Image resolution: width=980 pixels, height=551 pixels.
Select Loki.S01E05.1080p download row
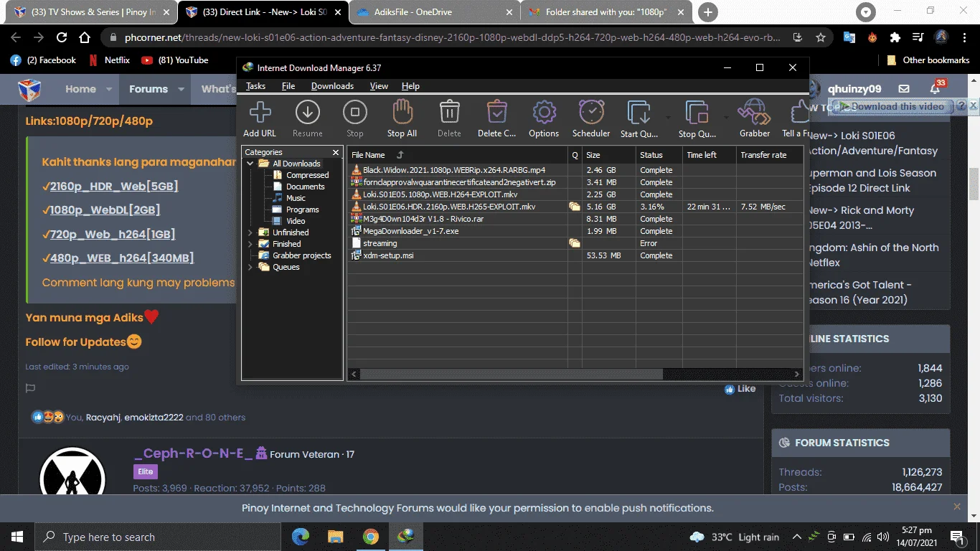575,194
